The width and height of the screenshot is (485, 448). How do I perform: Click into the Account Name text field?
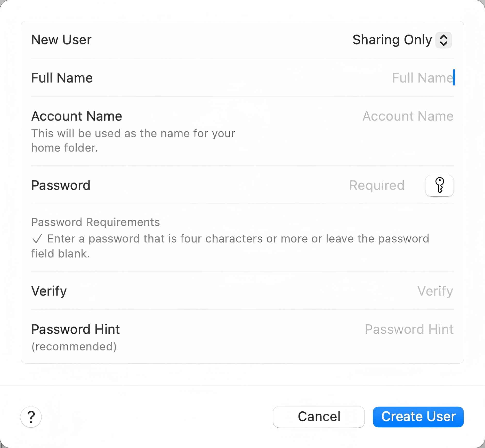(408, 116)
